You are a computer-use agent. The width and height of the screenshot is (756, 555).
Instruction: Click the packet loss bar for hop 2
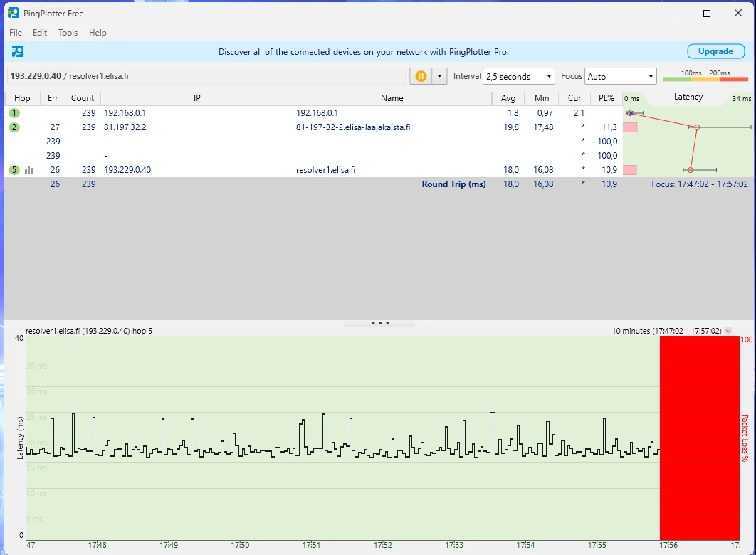[630, 127]
